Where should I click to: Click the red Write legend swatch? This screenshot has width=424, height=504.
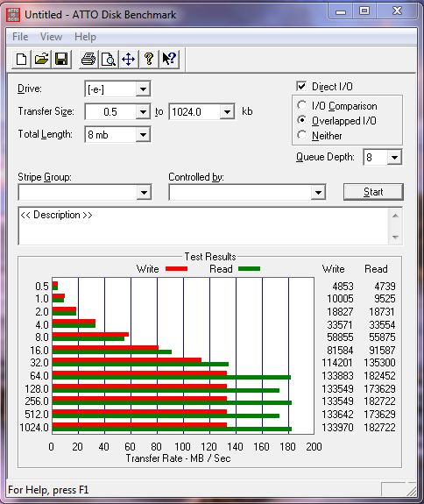pos(176,269)
